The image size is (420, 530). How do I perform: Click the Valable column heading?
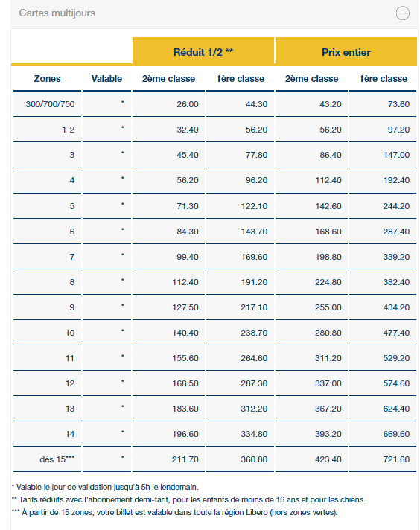click(x=106, y=79)
